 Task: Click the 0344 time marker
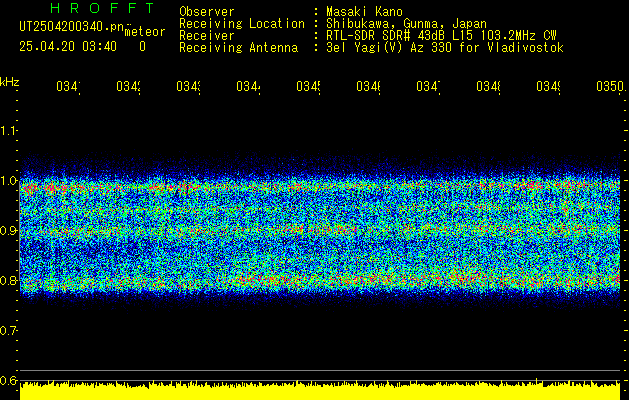tap(248, 86)
